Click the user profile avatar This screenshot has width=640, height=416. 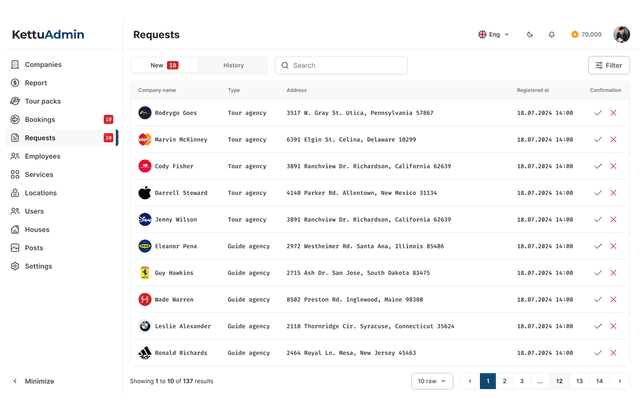coord(621,34)
